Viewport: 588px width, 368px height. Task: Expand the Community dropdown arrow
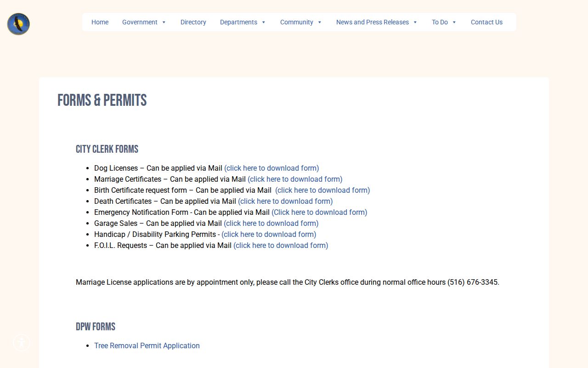[x=319, y=22]
